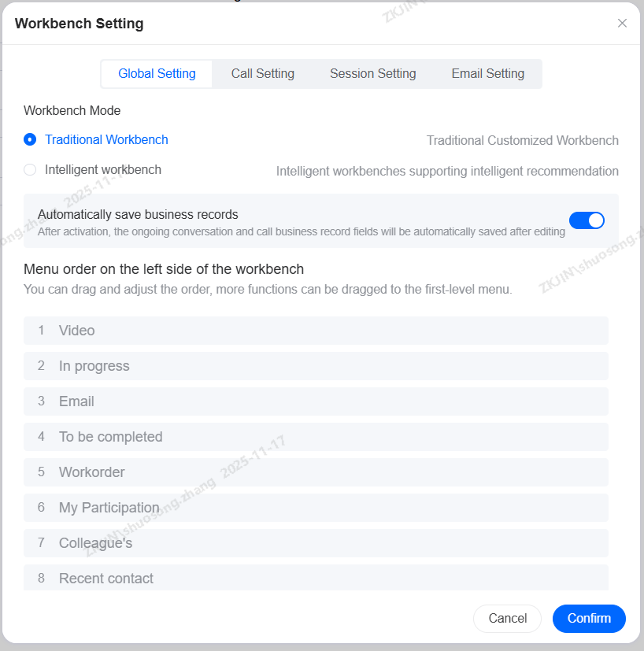
Task: Select the Colleague's menu row
Action: 316,543
